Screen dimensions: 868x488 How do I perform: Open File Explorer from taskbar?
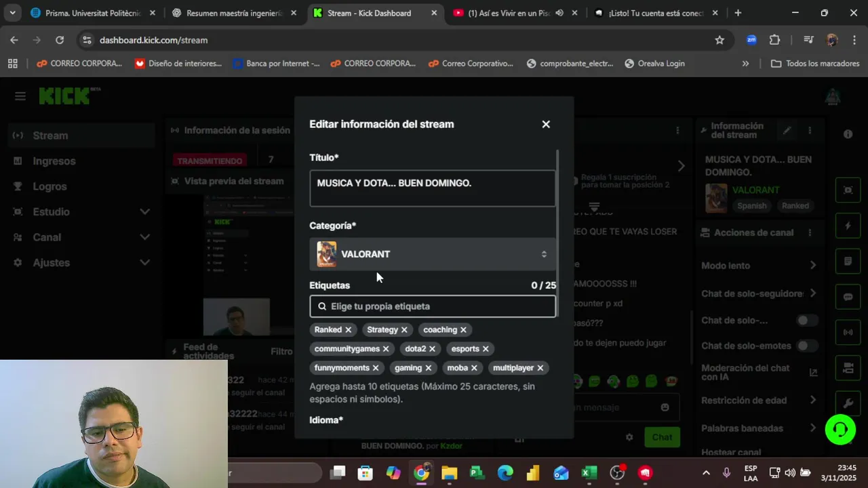450,472
